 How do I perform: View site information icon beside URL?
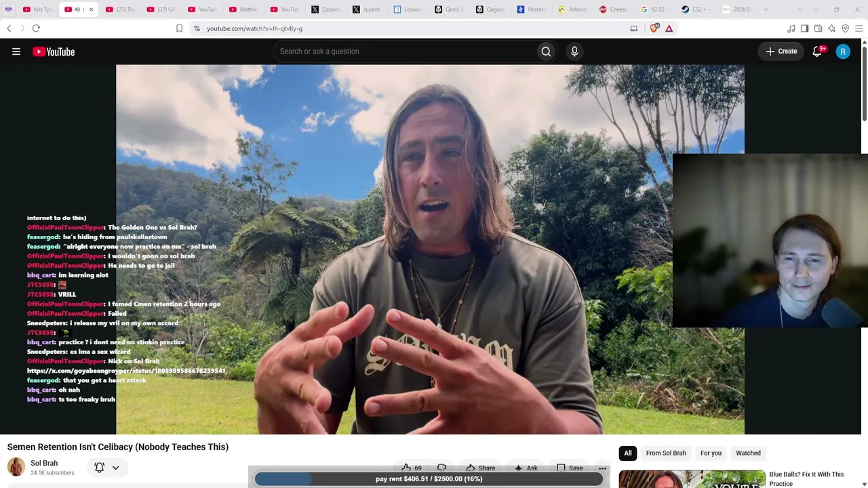point(197,28)
